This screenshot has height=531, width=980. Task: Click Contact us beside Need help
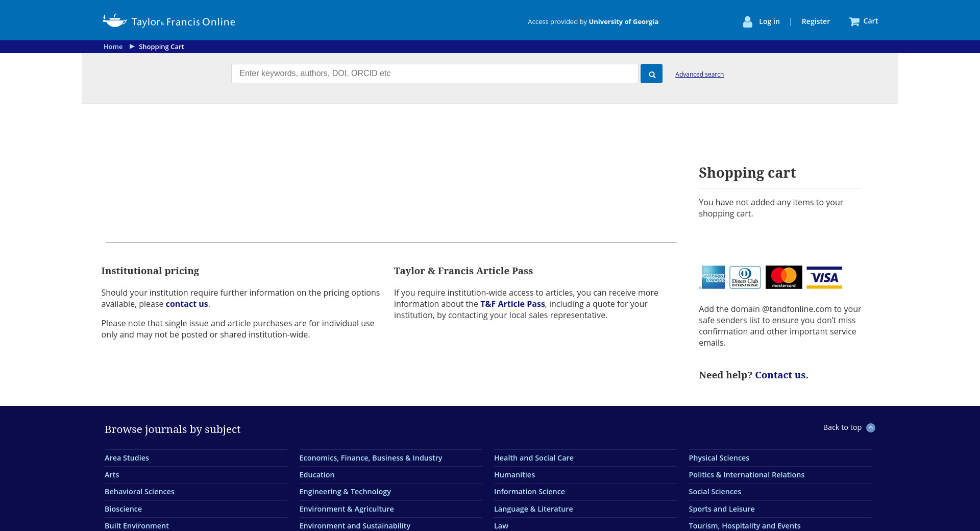[x=780, y=375]
